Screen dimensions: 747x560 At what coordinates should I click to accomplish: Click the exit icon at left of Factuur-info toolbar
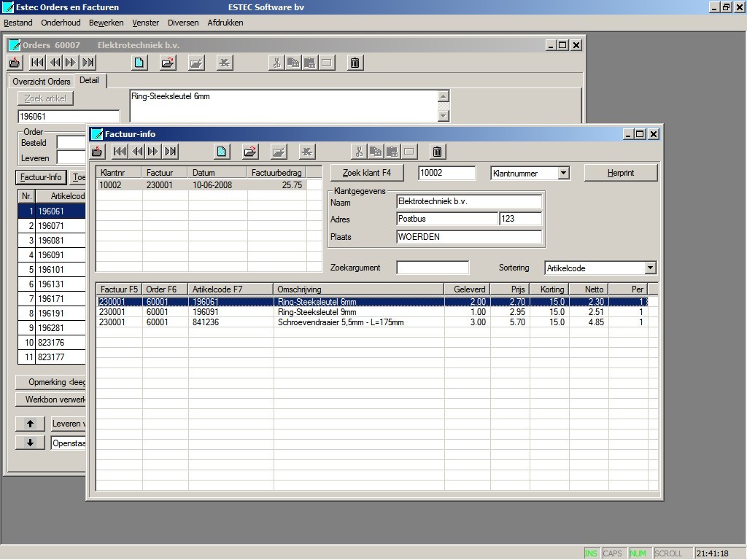96,152
